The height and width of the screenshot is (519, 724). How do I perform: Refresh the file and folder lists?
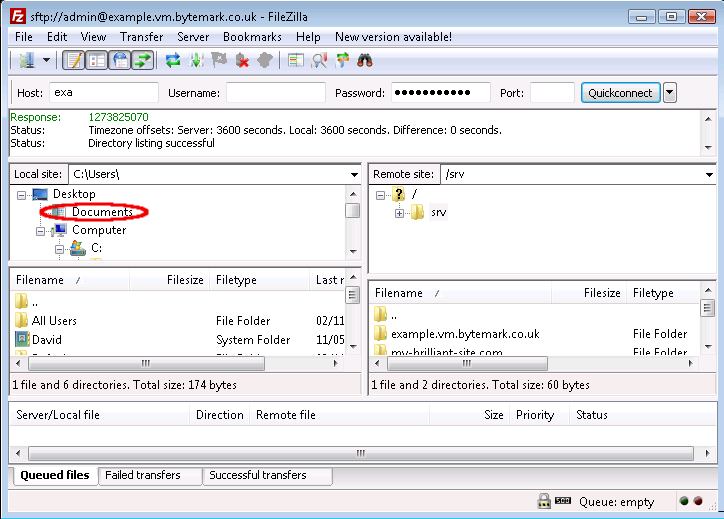173,60
